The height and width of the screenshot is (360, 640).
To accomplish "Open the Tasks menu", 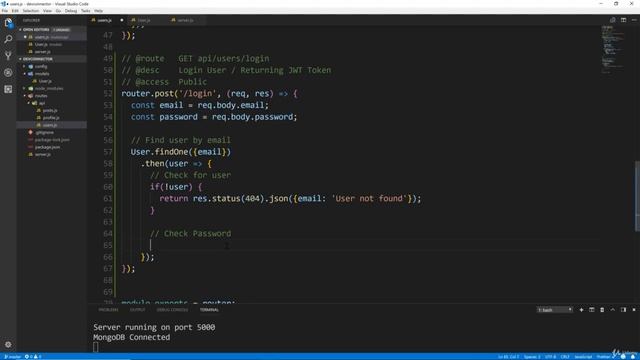I will tap(86, 11).
